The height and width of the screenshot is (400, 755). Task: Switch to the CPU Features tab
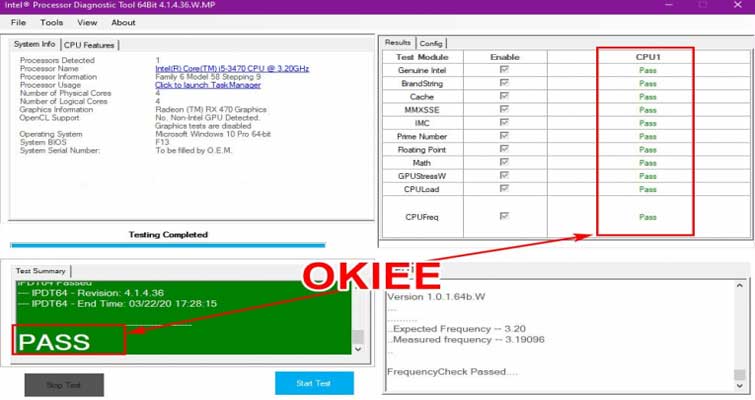click(89, 45)
